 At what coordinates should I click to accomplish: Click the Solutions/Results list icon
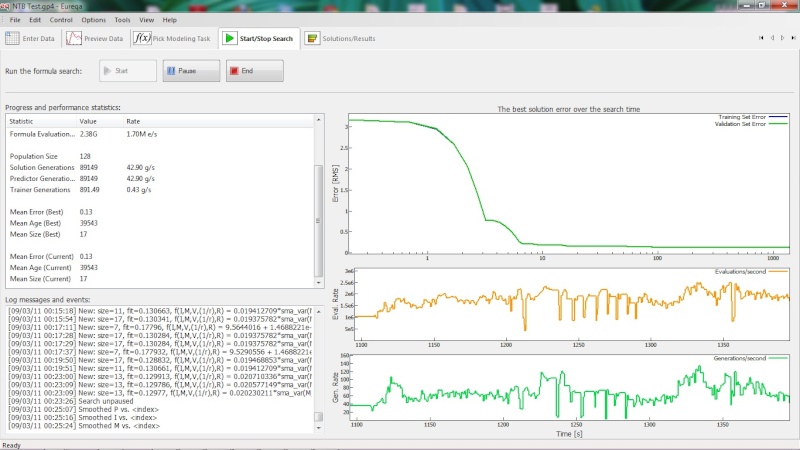312,38
